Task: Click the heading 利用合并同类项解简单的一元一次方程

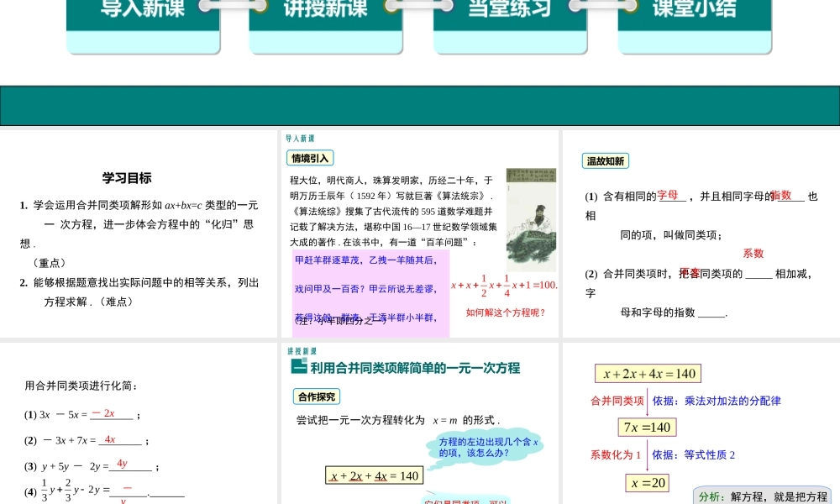Action: 415,368
